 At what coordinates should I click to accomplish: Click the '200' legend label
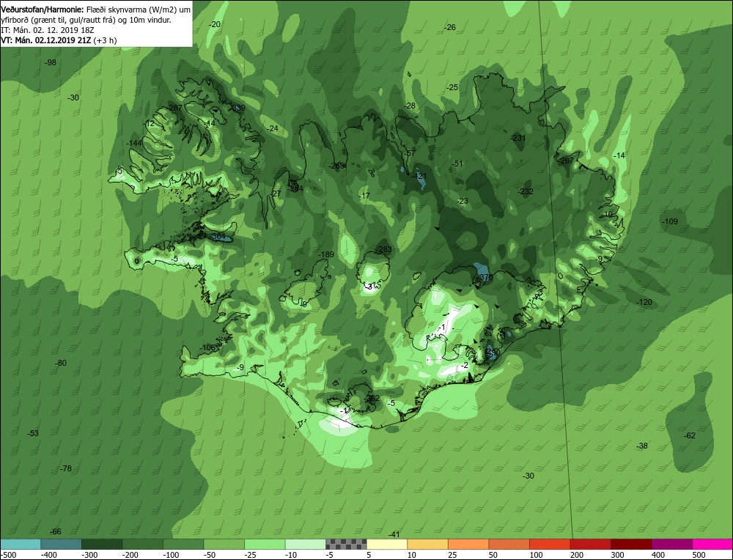tap(577, 555)
